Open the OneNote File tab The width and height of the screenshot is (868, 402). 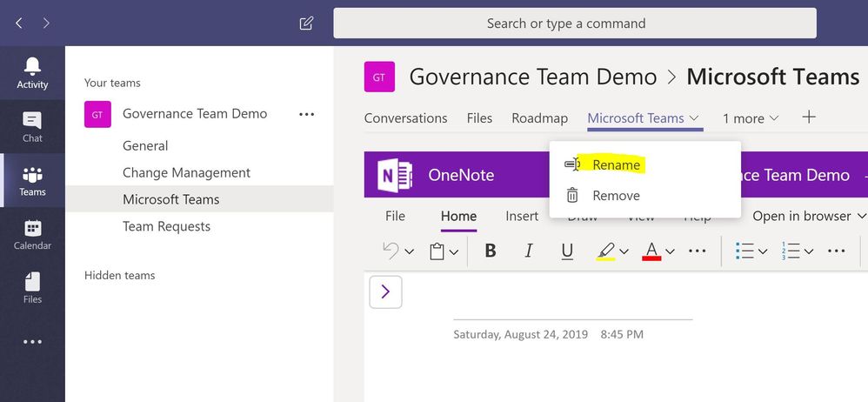point(395,216)
